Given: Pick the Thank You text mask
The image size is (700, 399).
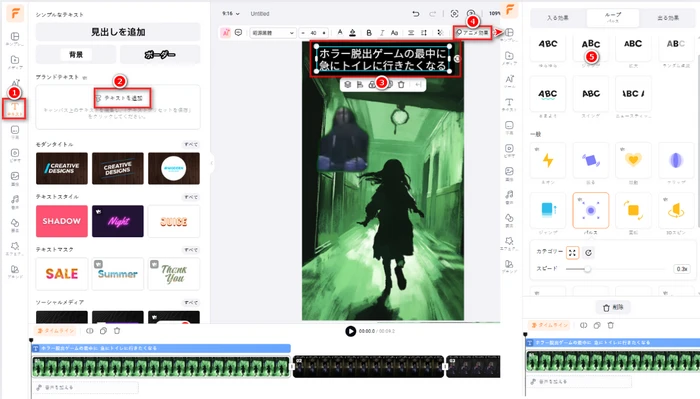Looking at the screenshot, I should (x=174, y=274).
